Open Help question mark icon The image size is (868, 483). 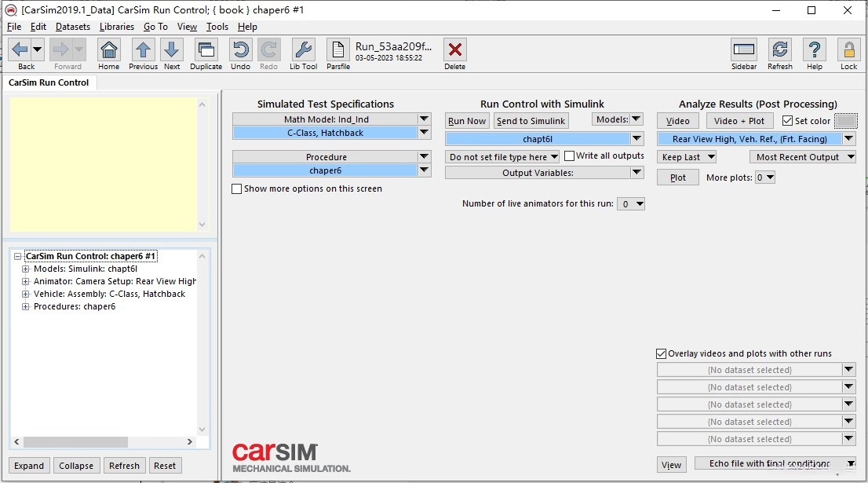(x=815, y=49)
